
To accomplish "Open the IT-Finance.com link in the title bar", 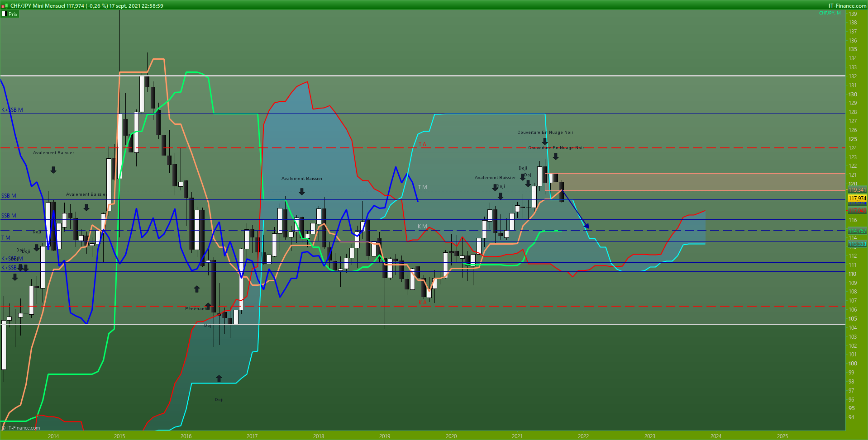I will (847, 6).
